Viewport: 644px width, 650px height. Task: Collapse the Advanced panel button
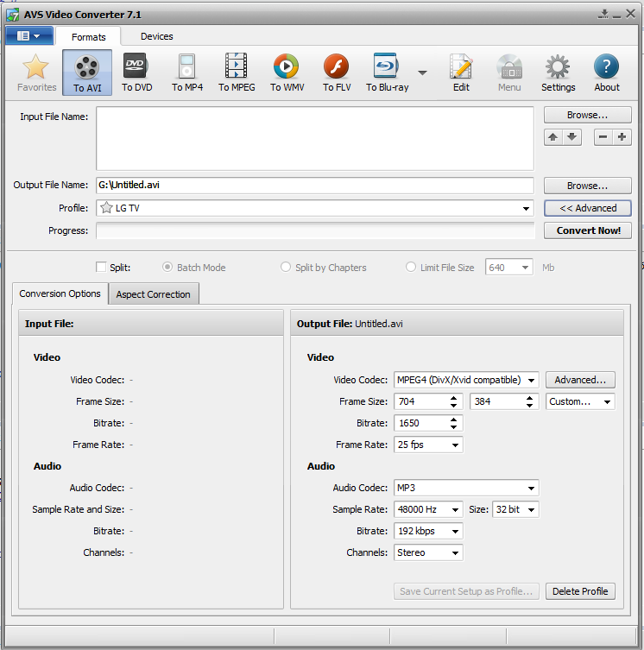[588, 208]
